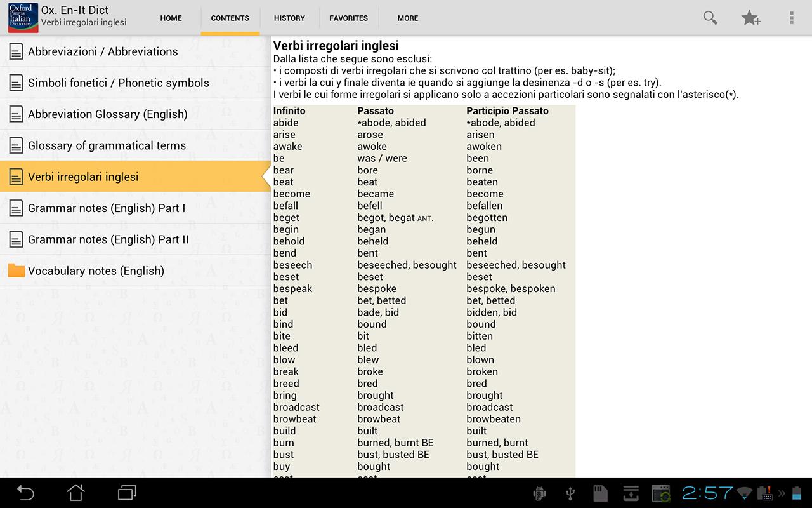Switch to the FAVORITES tab
Viewport: 812px width, 508px height.
[348, 18]
